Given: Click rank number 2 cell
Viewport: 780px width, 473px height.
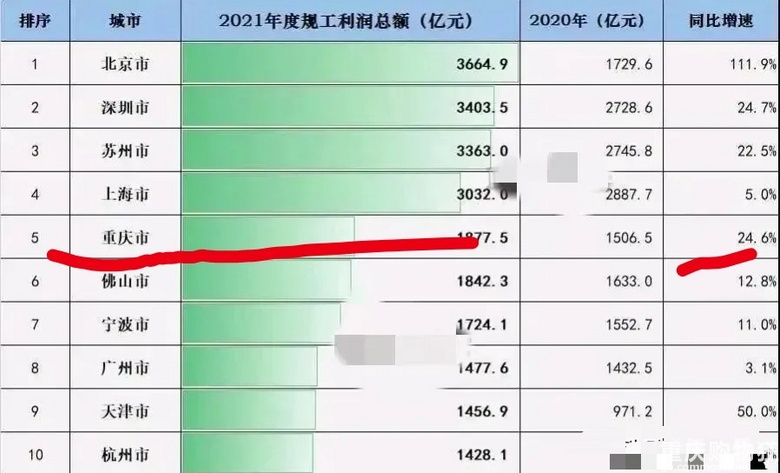Looking at the screenshot, I should [35, 107].
